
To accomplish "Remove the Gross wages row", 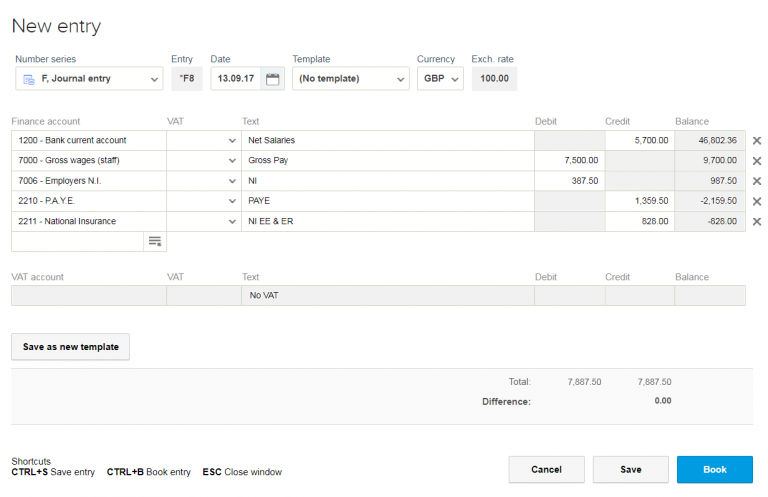I will point(756,161).
